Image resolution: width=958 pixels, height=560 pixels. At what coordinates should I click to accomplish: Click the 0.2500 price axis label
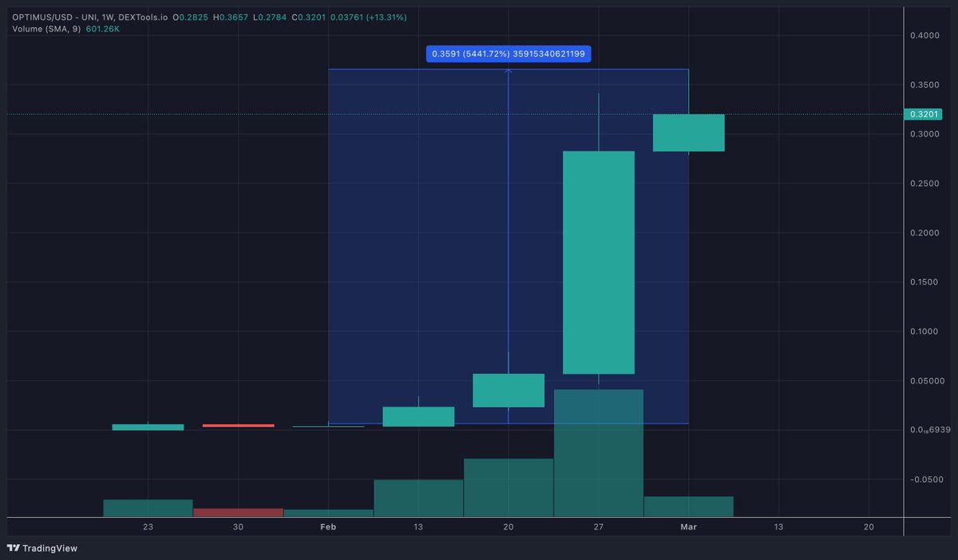point(924,183)
